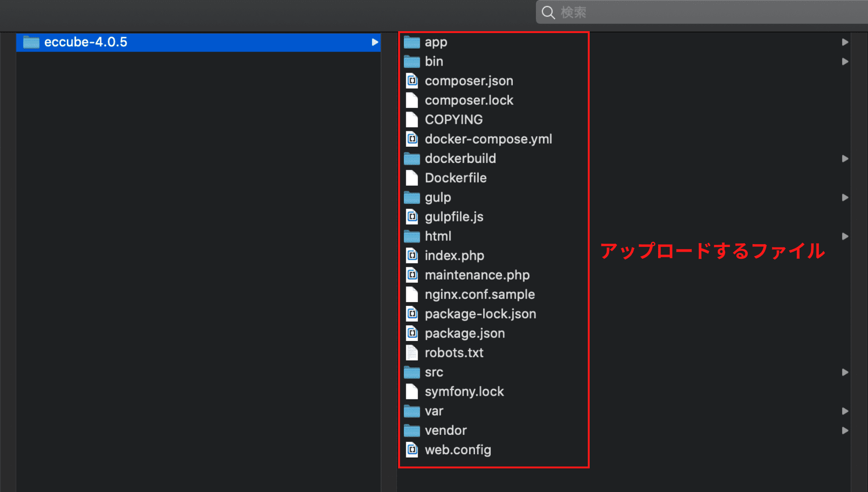Select the maintenance.php file
The image size is (868, 492).
[x=477, y=275]
